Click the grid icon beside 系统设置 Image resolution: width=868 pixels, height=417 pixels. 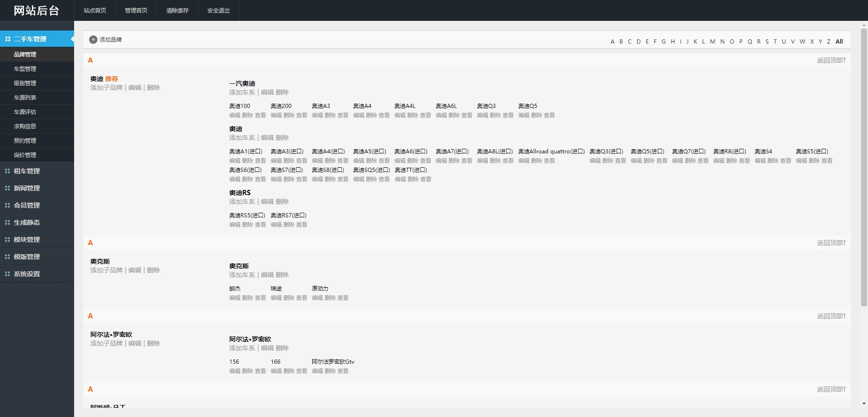(7, 274)
